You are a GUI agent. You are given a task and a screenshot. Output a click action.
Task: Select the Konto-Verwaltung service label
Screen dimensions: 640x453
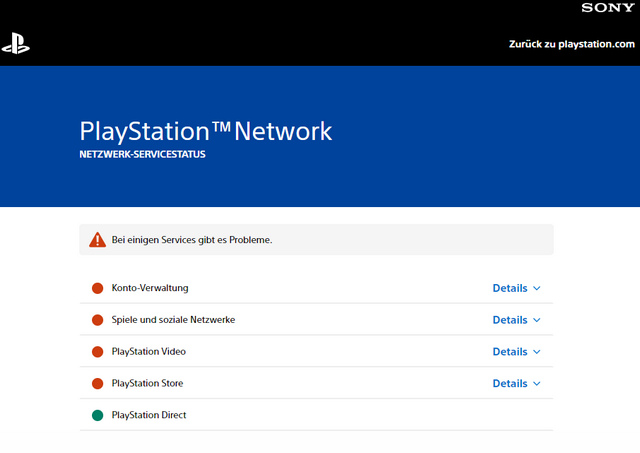pos(150,288)
